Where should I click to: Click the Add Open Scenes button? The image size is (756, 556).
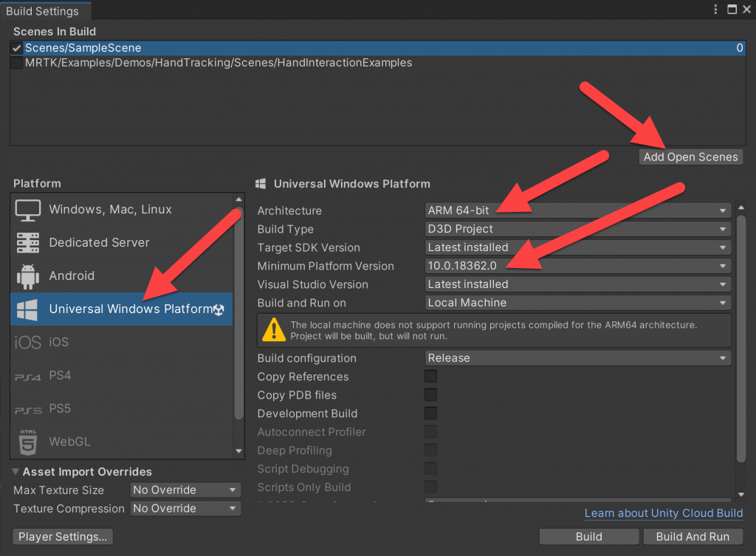click(x=690, y=157)
